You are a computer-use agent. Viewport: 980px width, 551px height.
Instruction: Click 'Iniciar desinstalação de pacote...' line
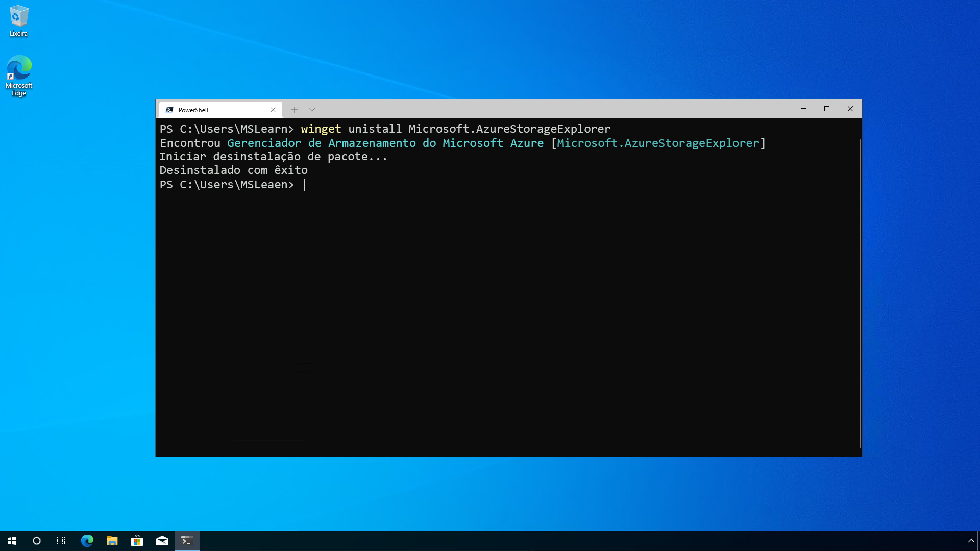coord(274,157)
